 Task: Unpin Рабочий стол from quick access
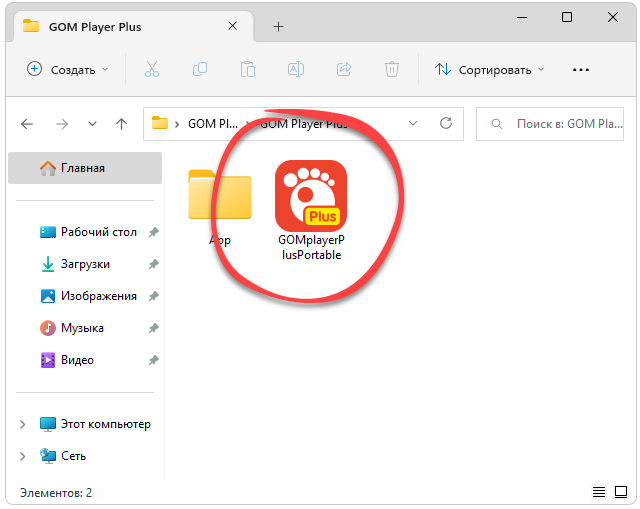(x=153, y=232)
